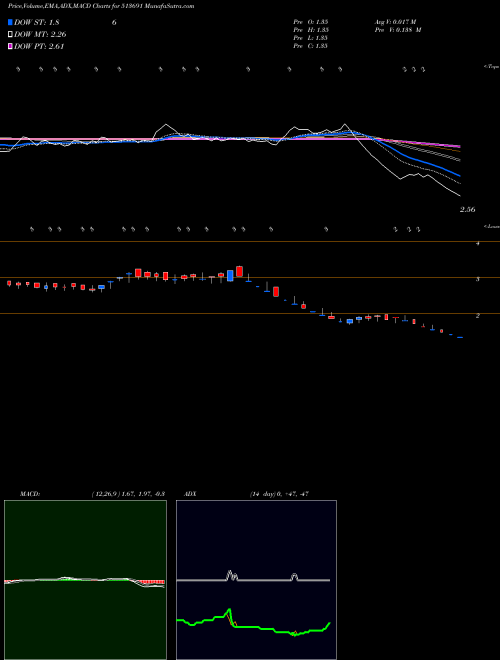Click the MACD (12,26,9) parameter values
500x660 pixels.
coord(128,494)
